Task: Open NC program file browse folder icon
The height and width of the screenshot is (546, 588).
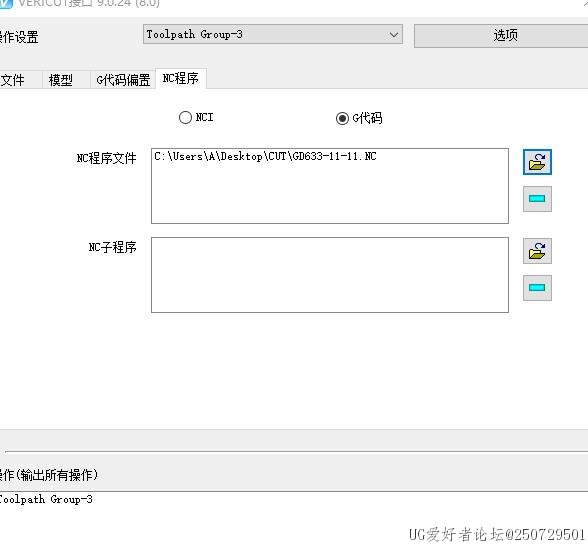Action: pos(537,162)
